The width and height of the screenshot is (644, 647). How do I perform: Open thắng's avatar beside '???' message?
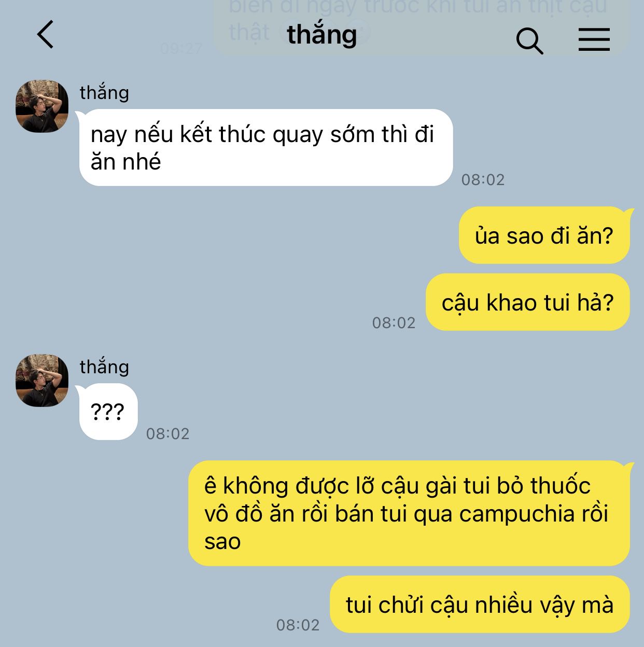[42, 381]
